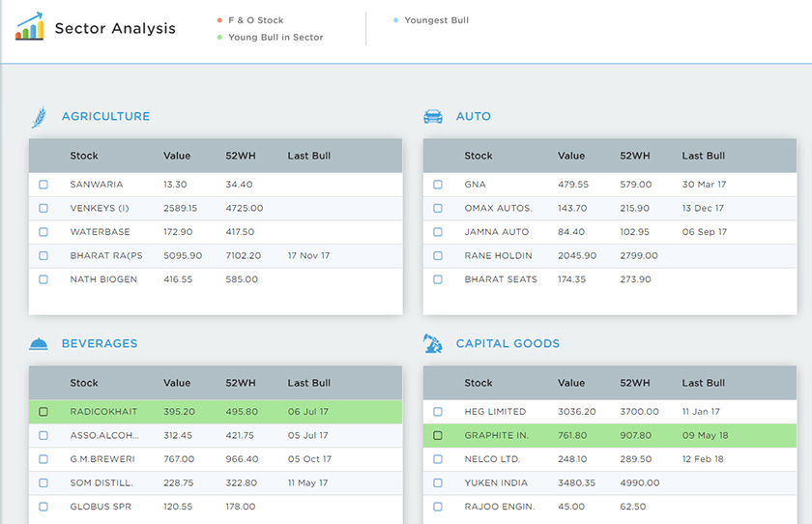Select the HEG LIMITED checkbox
This screenshot has height=524, width=812.
438,412
